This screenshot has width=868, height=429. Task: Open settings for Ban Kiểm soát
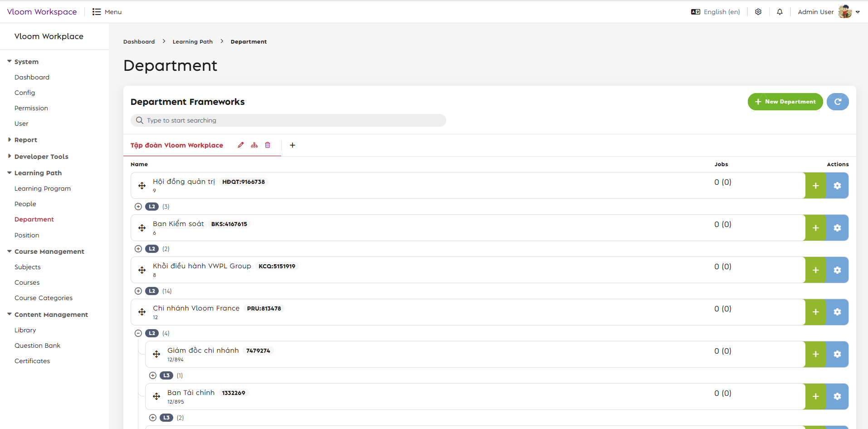pyautogui.click(x=837, y=228)
